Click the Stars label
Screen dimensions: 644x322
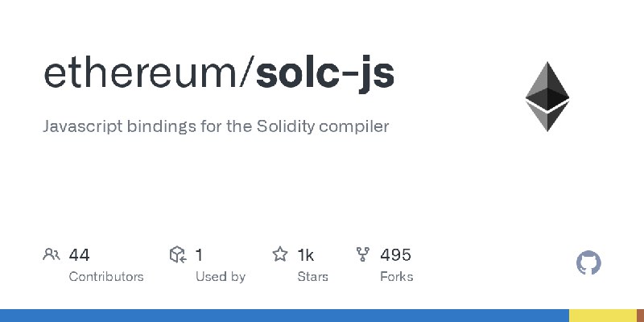point(312,276)
